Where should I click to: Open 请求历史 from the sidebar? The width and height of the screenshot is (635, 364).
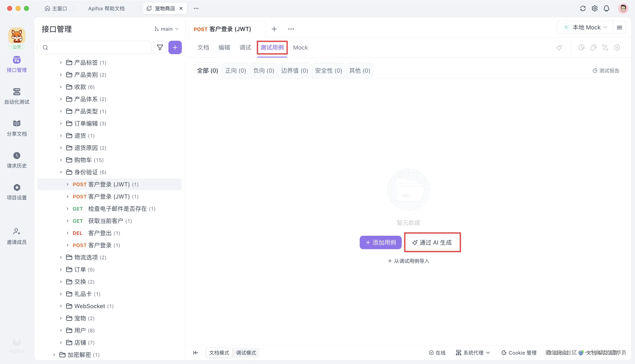pyautogui.click(x=17, y=160)
